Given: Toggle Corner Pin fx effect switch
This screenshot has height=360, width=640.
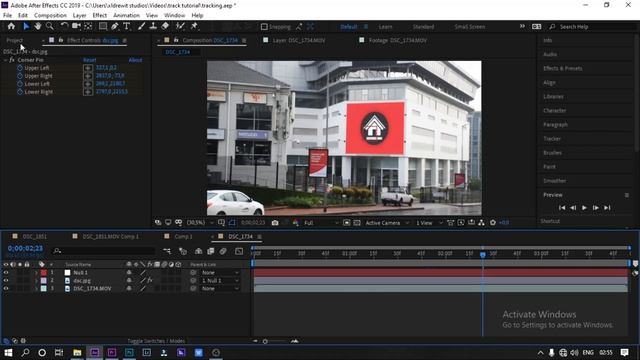Looking at the screenshot, I should pyautogui.click(x=12, y=60).
